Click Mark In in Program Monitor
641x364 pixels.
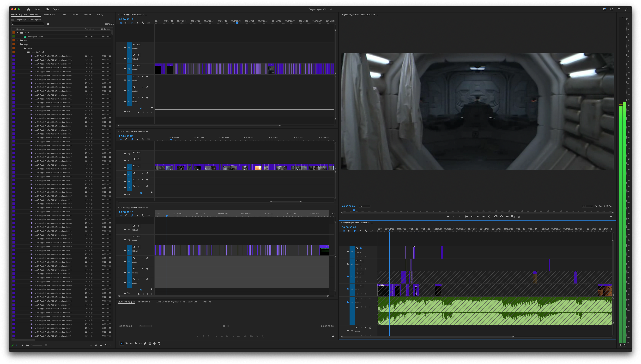pyautogui.click(x=454, y=216)
